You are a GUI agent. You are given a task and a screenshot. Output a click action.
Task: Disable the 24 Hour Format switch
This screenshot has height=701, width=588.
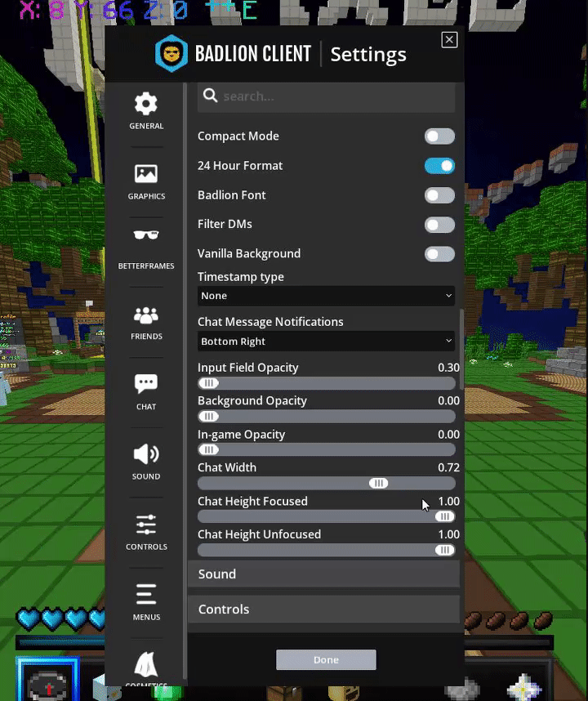click(x=439, y=166)
